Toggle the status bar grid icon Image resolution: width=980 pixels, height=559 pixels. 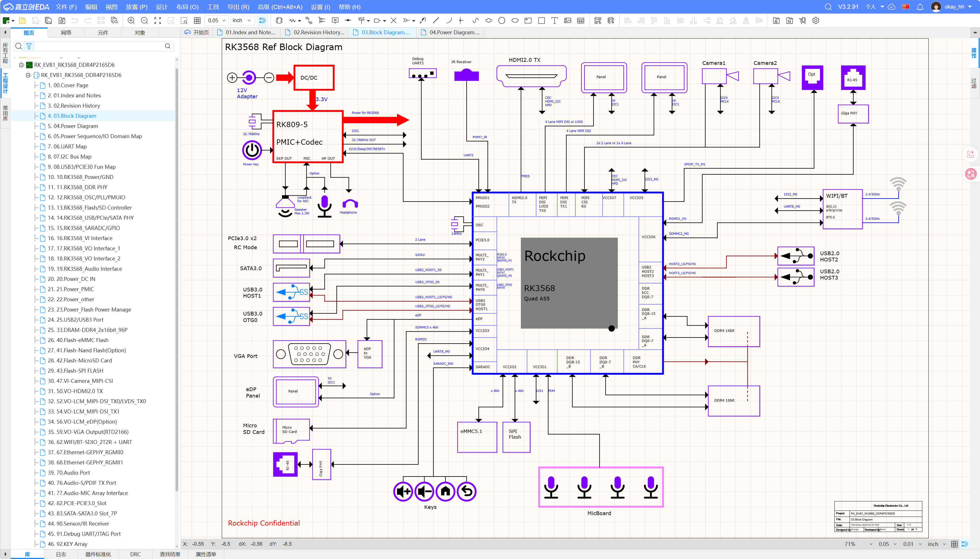coord(954,544)
